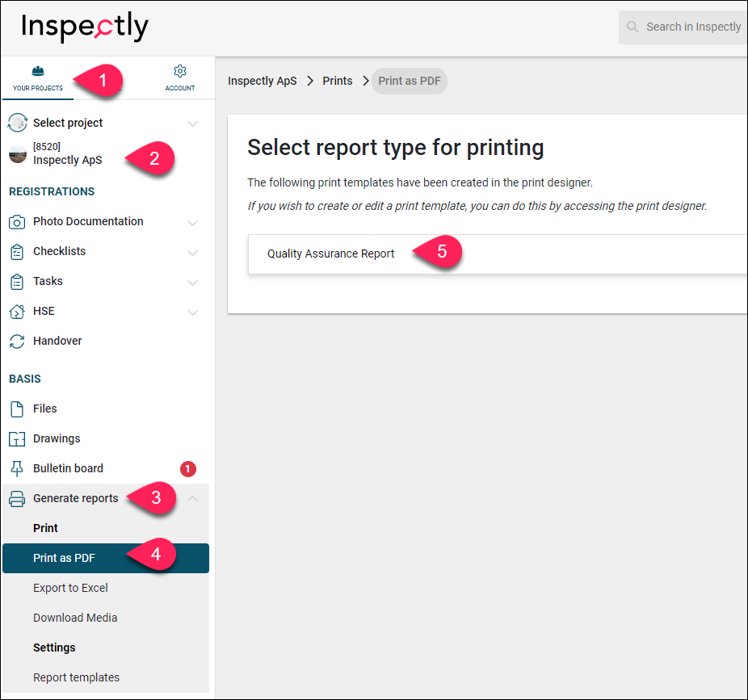Click the Handover sync arrows icon
The height and width of the screenshot is (700, 748).
click(17, 342)
